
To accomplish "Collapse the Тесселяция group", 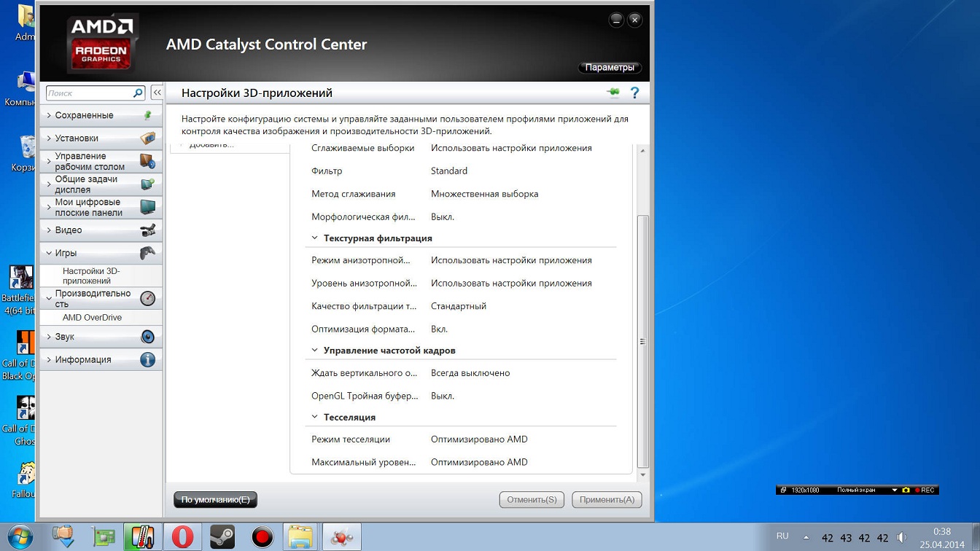I will pyautogui.click(x=314, y=418).
